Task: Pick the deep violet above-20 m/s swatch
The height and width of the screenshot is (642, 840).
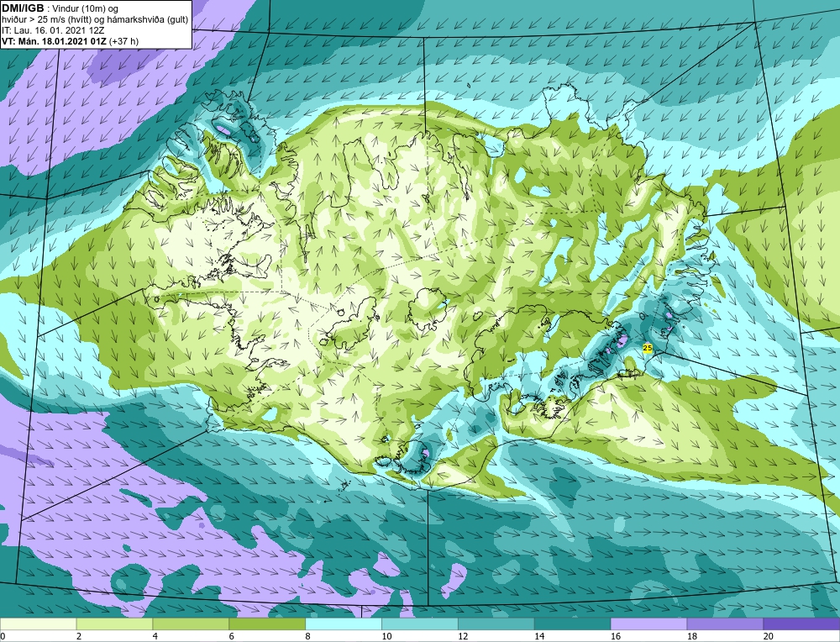Action: 801,624
